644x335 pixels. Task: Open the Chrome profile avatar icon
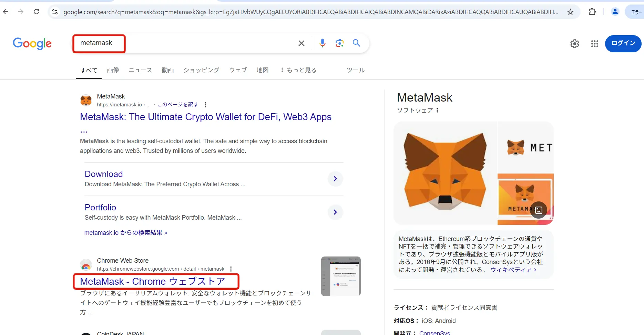pos(615,12)
